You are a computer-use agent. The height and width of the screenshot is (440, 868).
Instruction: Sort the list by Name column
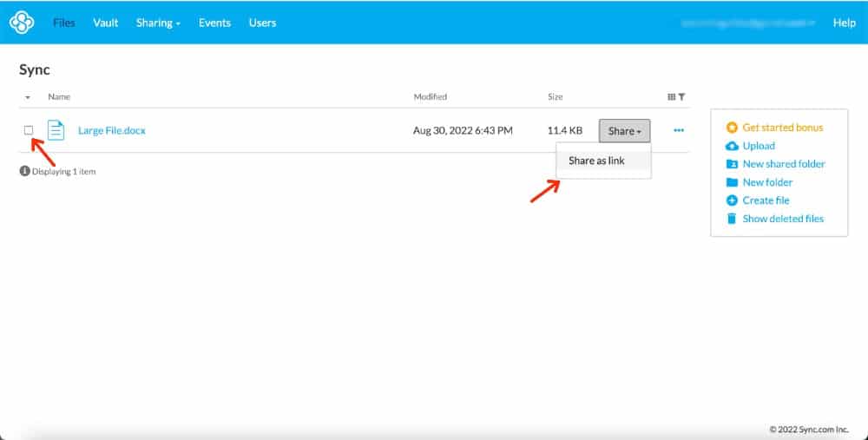pyautogui.click(x=59, y=96)
